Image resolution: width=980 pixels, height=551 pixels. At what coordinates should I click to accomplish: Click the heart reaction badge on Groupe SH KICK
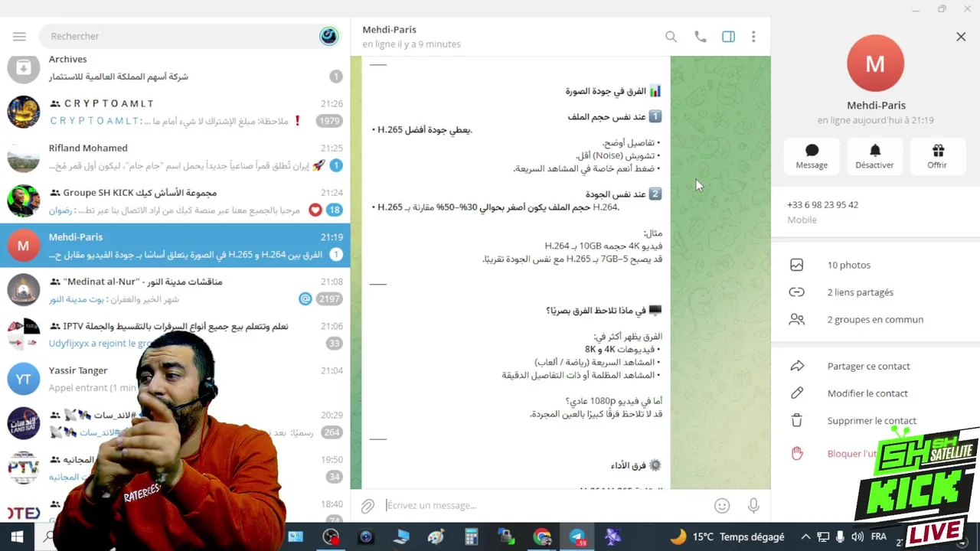[315, 210]
